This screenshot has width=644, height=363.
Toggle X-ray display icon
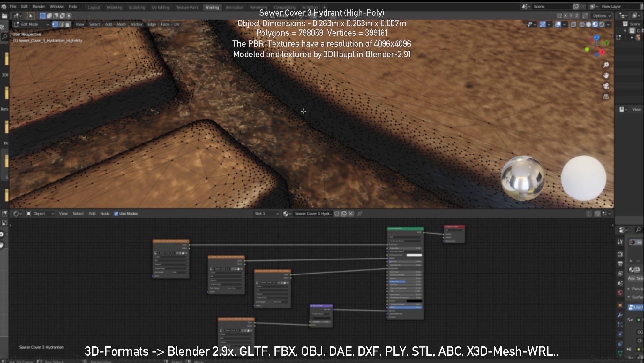point(573,25)
